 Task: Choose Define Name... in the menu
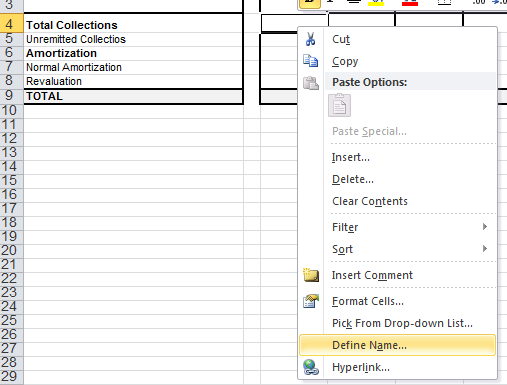click(397, 345)
